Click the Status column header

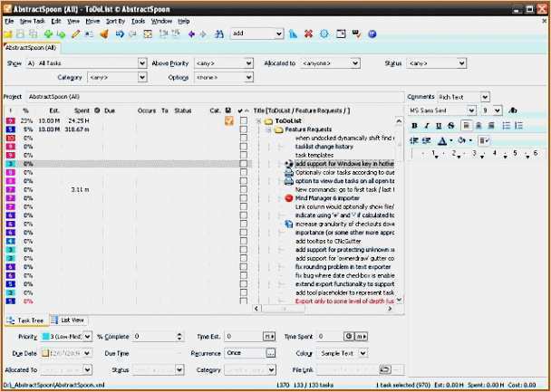pos(183,110)
